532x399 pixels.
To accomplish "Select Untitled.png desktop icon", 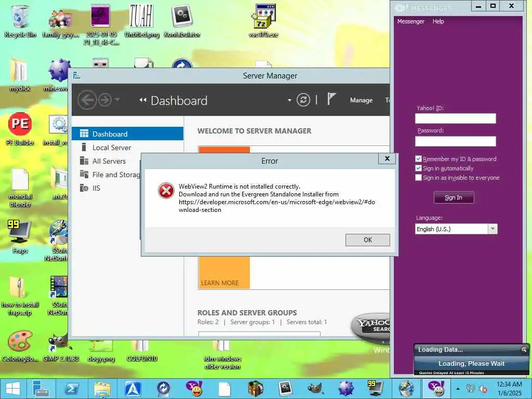I will tap(141, 21).
